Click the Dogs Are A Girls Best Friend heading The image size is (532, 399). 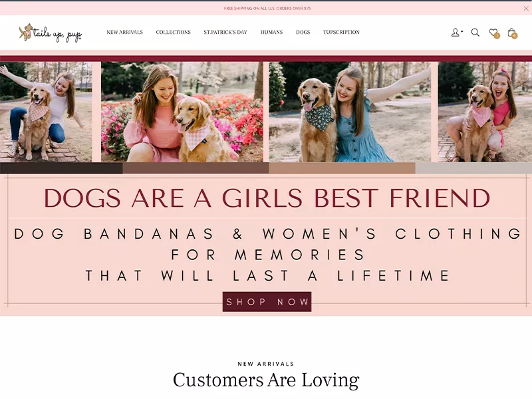point(267,198)
